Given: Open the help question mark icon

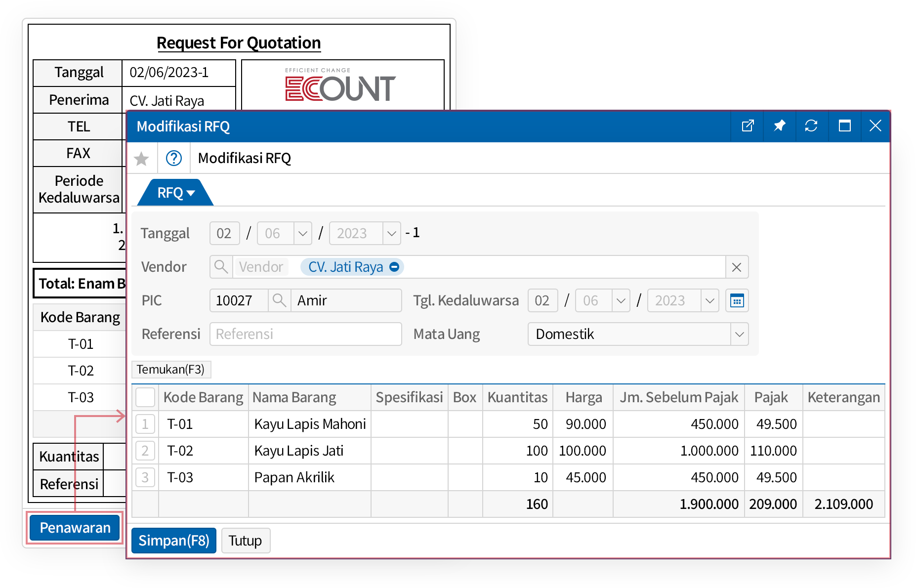Looking at the screenshot, I should click(174, 159).
